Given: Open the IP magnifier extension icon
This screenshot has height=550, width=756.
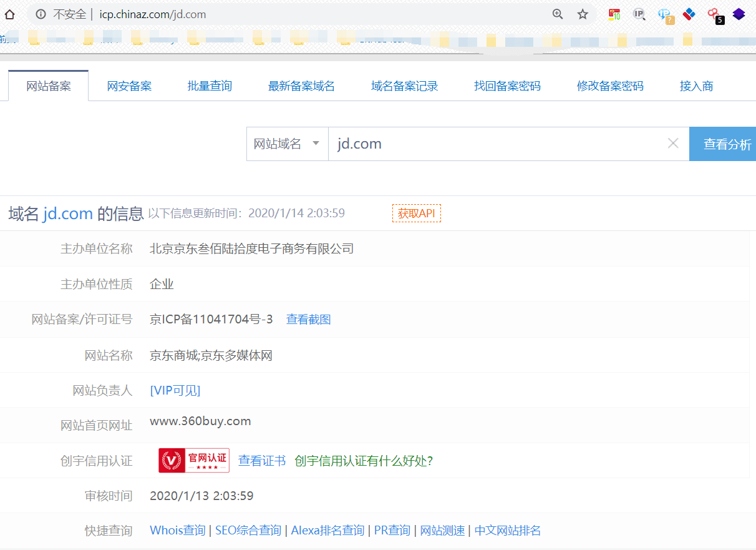Looking at the screenshot, I should [x=639, y=14].
